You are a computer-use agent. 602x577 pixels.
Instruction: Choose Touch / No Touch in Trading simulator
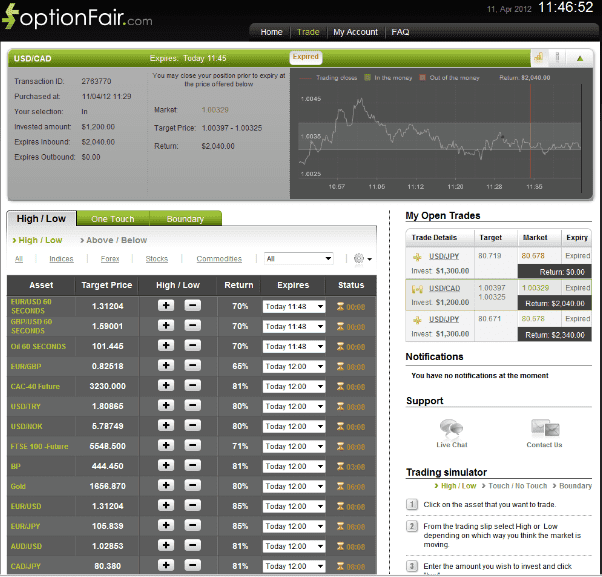(x=517, y=486)
